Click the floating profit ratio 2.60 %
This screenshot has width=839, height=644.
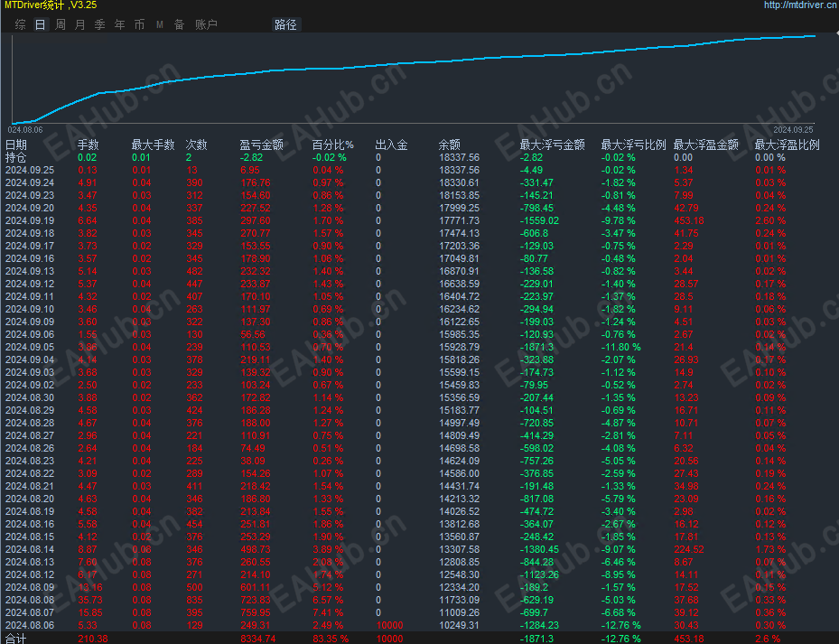coord(770,220)
